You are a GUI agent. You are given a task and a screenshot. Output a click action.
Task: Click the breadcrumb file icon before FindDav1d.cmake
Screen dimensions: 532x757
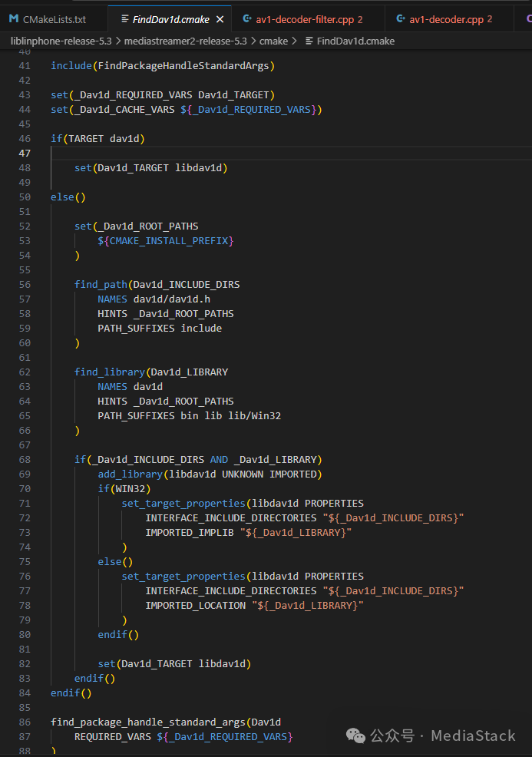point(309,40)
